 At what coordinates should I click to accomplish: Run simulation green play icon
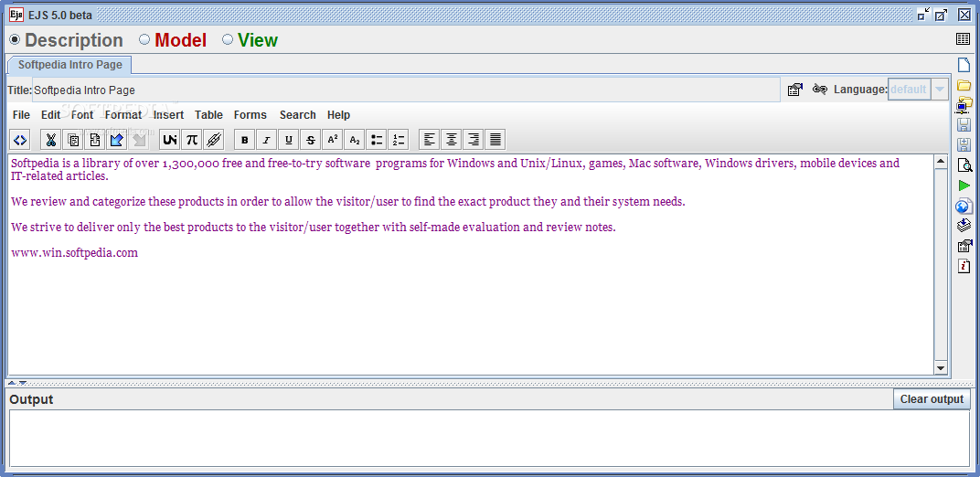click(x=964, y=185)
